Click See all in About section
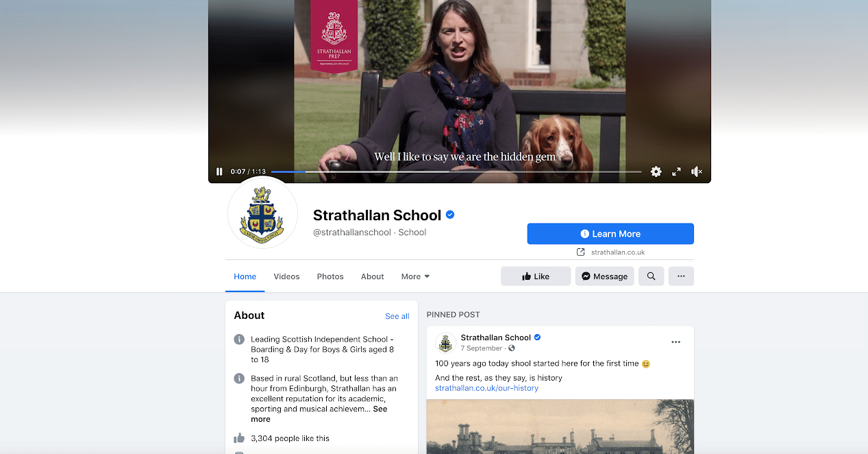 point(397,316)
